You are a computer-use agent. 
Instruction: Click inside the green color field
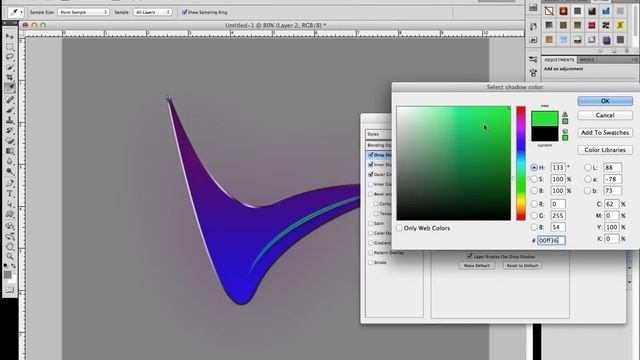(453, 163)
